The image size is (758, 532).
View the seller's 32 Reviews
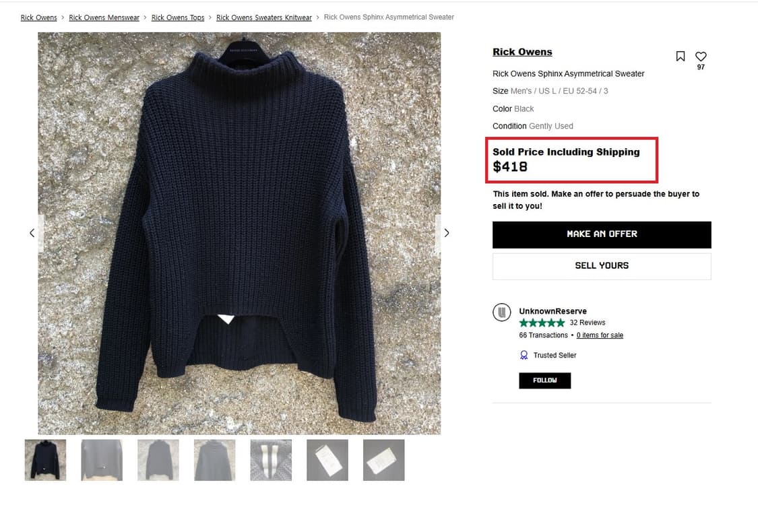click(x=587, y=323)
